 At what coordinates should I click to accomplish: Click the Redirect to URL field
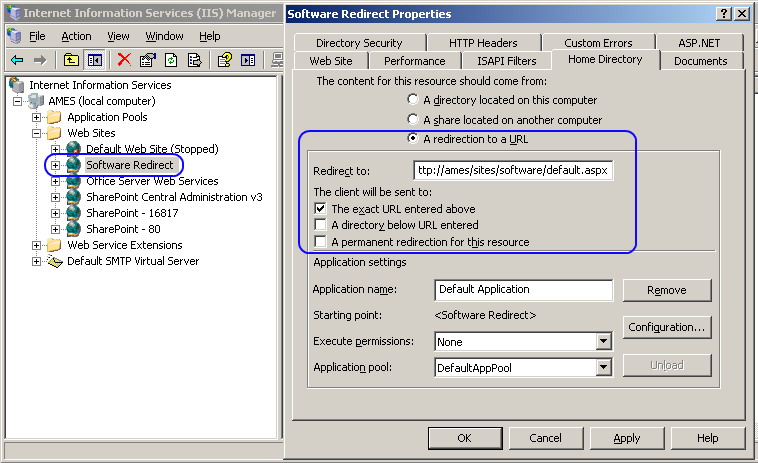[513, 170]
